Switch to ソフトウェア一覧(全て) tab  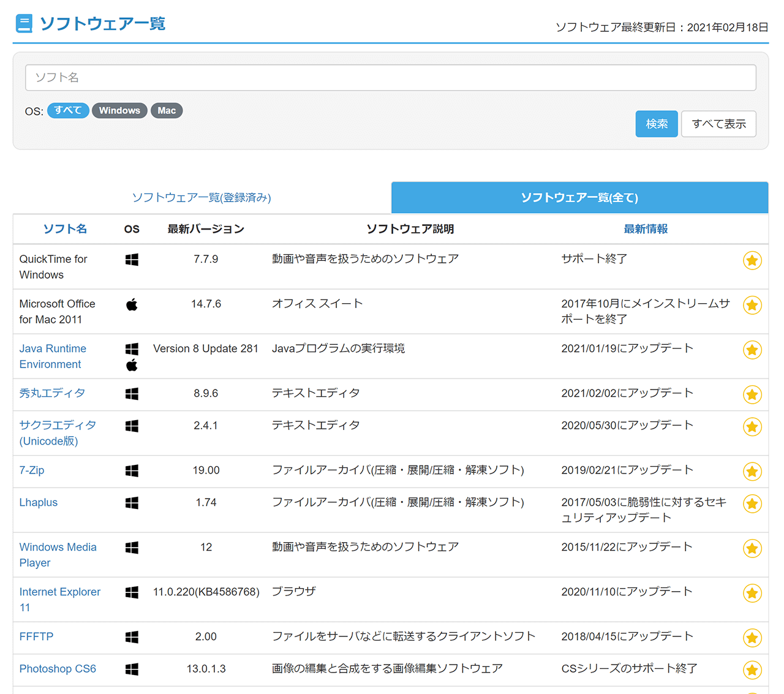click(x=579, y=197)
